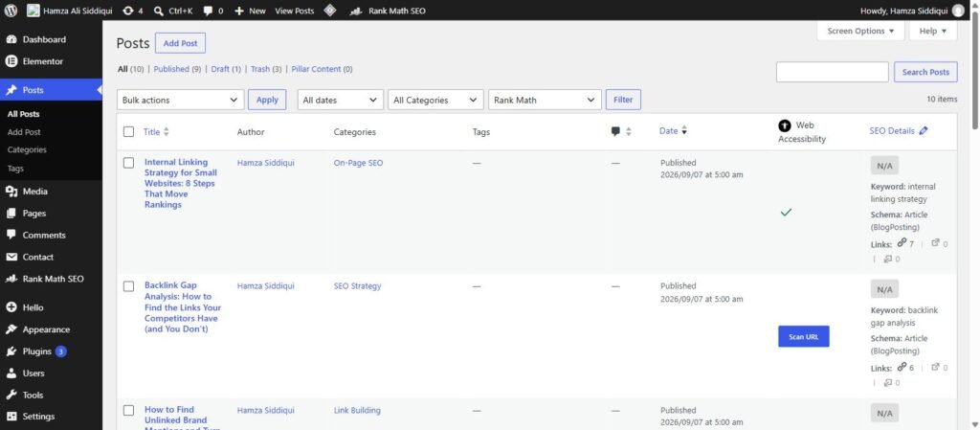Click the diamond icon in admin bar
Screen dimensions: 980x430
(x=329, y=11)
